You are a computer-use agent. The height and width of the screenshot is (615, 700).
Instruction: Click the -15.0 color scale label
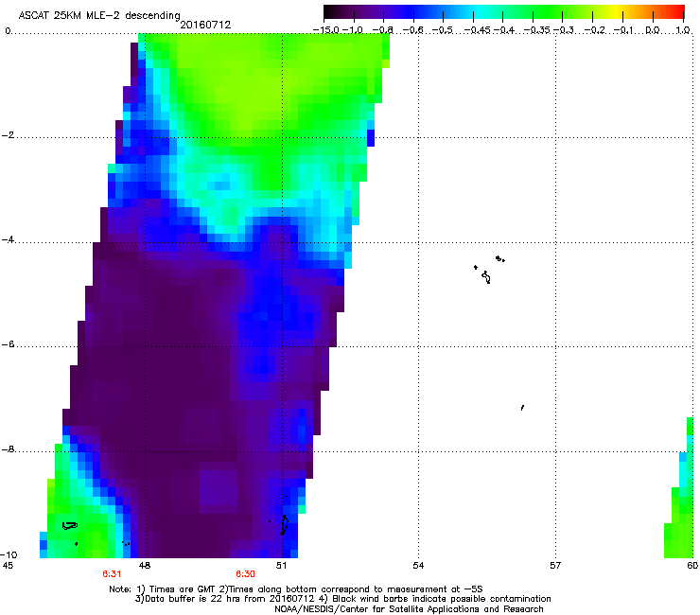pyautogui.click(x=326, y=30)
